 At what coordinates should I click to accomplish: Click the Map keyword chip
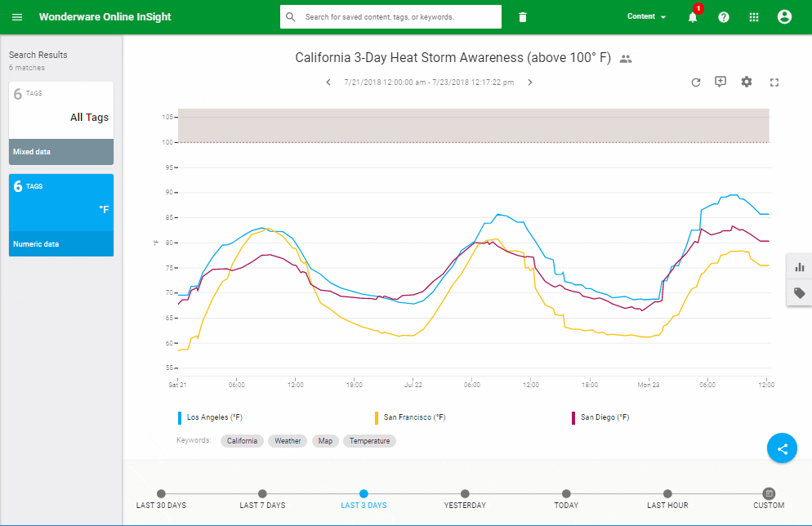pyautogui.click(x=325, y=441)
